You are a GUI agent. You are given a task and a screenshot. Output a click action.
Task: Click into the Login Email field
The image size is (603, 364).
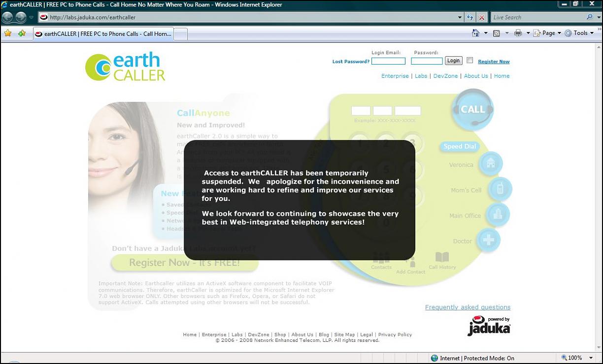pyautogui.click(x=388, y=61)
